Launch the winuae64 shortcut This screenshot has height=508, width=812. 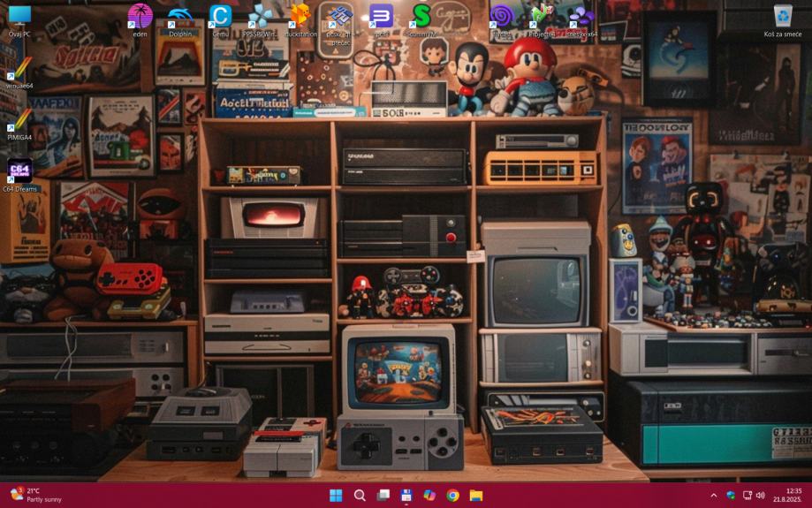pyautogui.click(x=19, y=72)
